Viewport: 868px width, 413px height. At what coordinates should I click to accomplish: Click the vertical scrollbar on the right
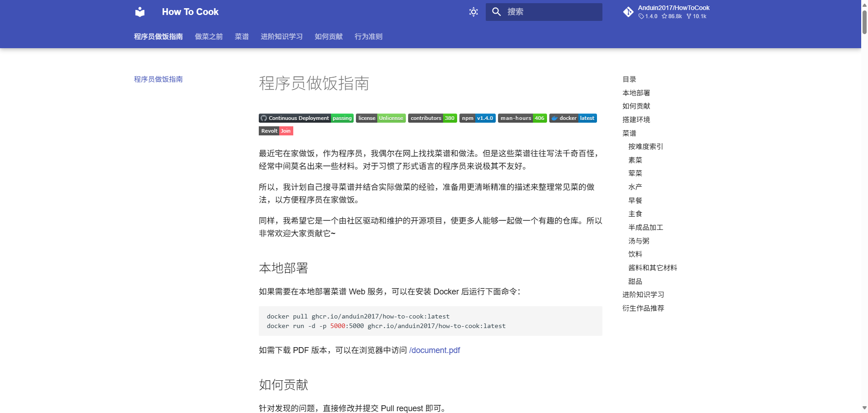pyautogui.click(x=864, y=20)
